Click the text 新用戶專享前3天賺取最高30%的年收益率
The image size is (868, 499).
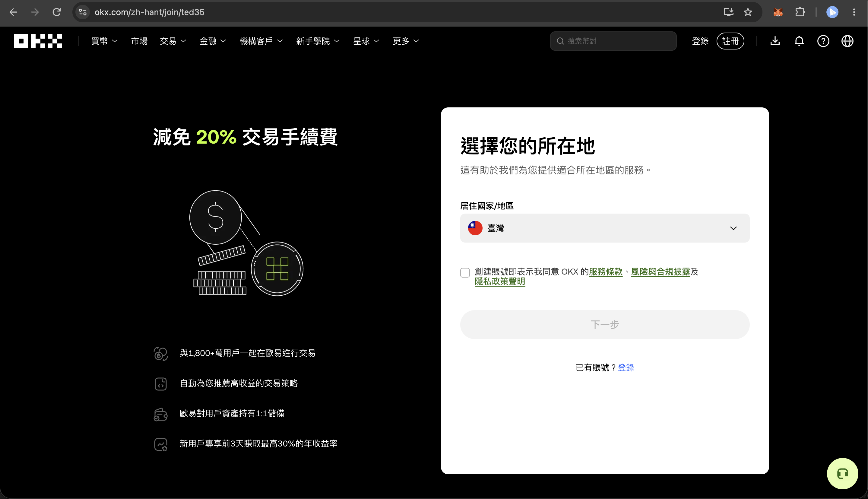(x=258, y=444)
